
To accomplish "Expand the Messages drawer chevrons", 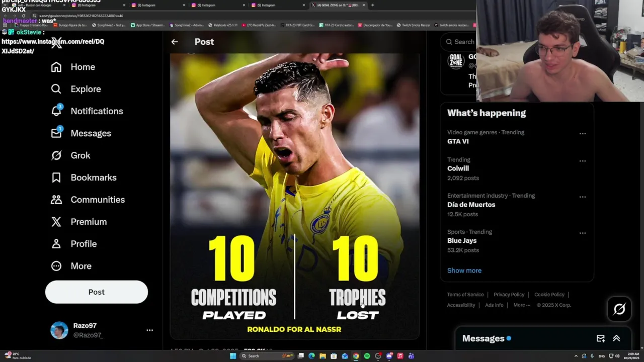I will 616,338.
